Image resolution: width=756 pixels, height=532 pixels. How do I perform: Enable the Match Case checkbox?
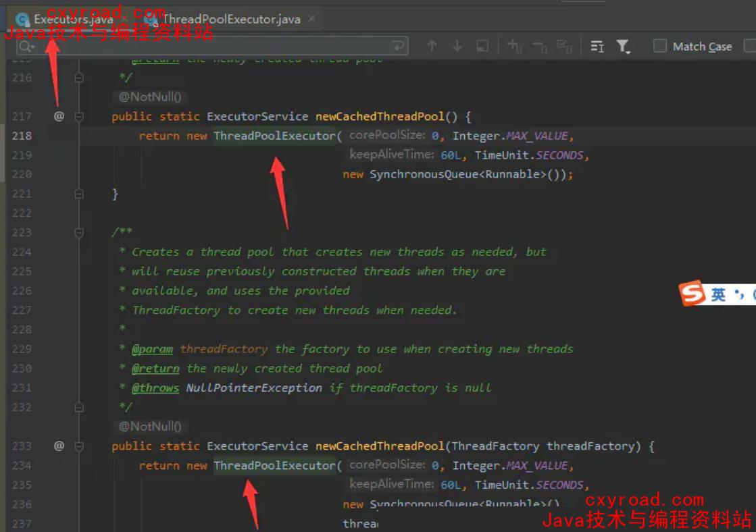tap(660, 46)
